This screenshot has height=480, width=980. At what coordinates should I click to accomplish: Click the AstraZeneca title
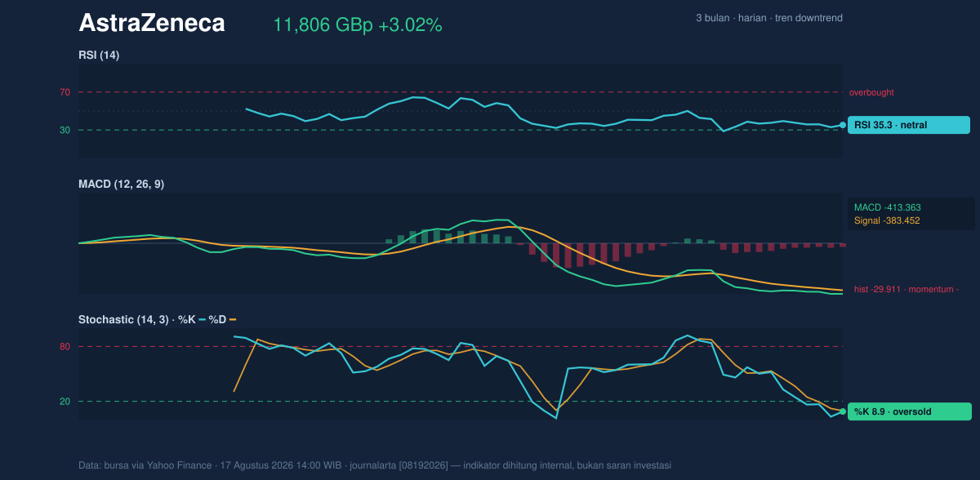pos(151,24)
